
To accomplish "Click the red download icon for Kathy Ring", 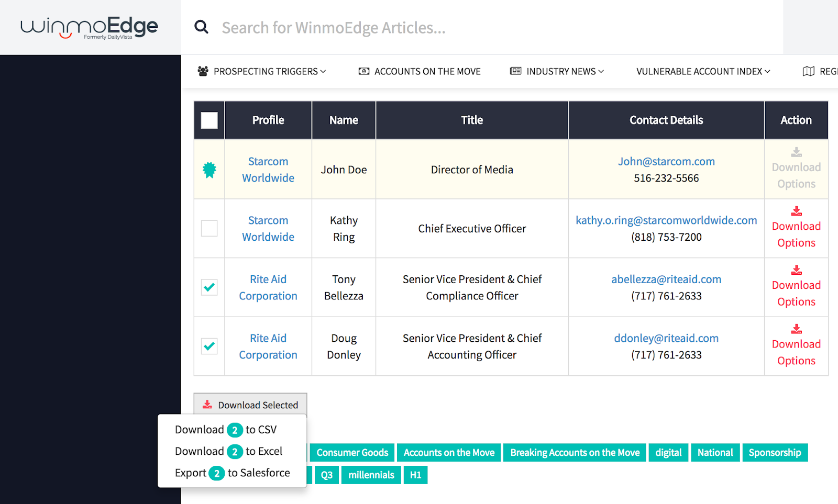I will pos(796,211).
